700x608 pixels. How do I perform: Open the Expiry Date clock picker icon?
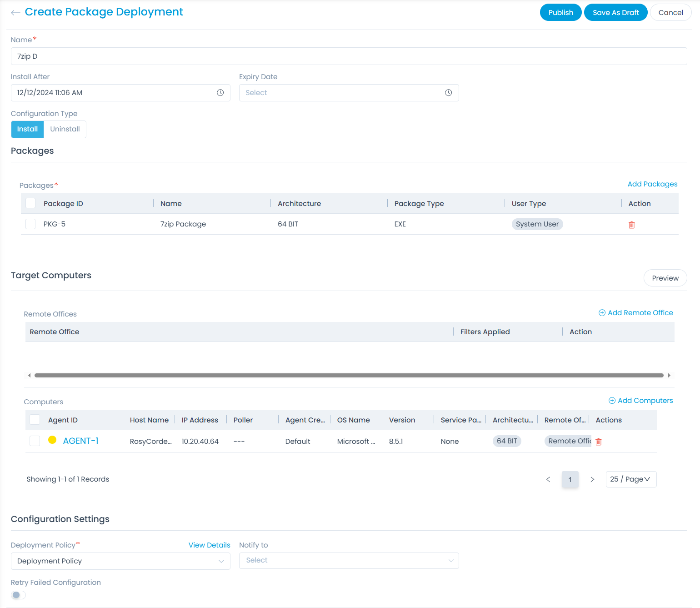(448, 93)
